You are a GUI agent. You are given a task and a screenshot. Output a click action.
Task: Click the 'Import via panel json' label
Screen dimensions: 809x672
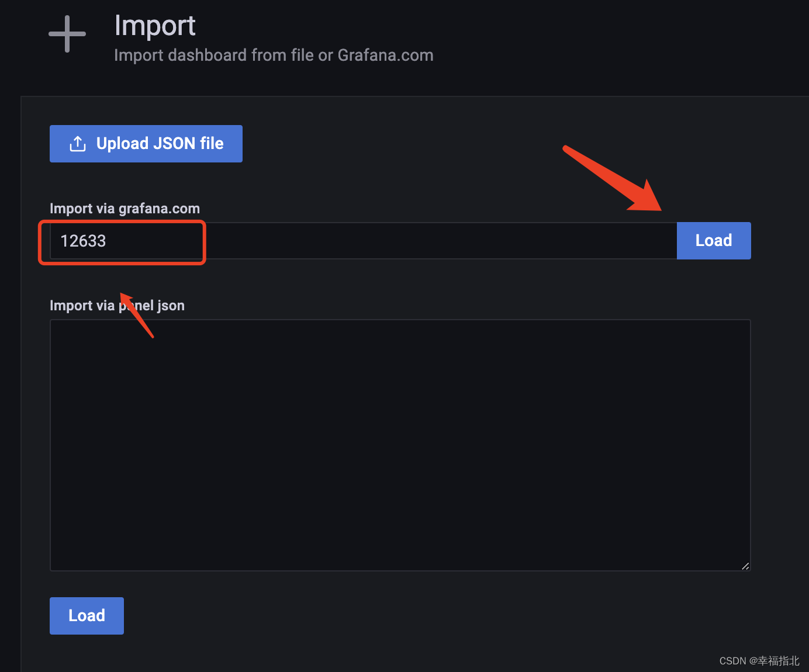(x=117, y=306)
